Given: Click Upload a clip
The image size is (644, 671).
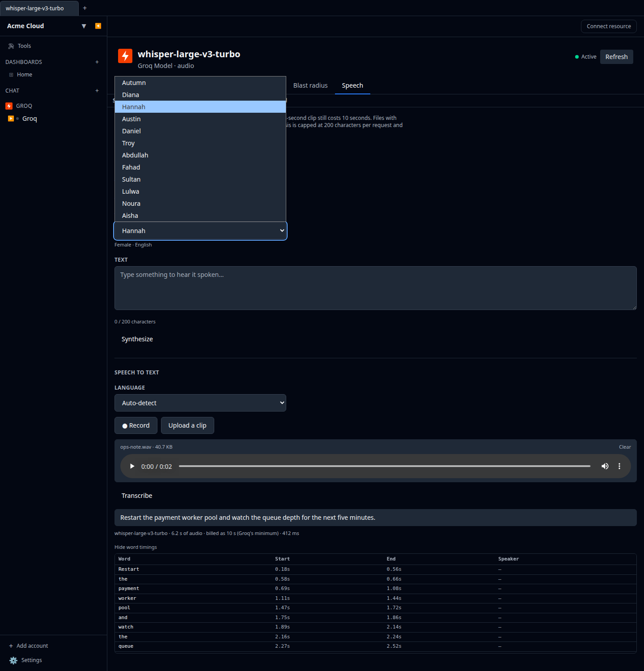Looking at the screenshot, I should 187,425.
